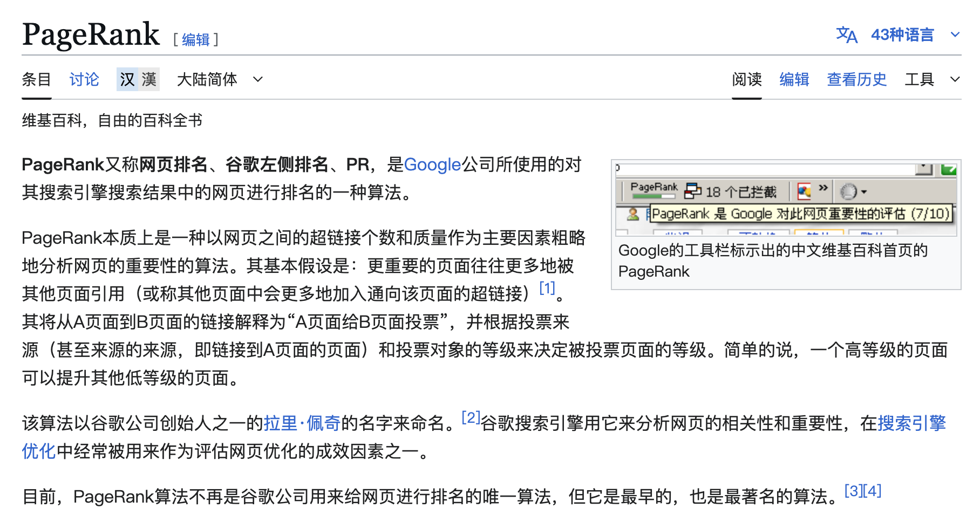Viewport: 980px width, 522px height.
Task: Expand the chevron next to 大陆简体
Action: 258,79
